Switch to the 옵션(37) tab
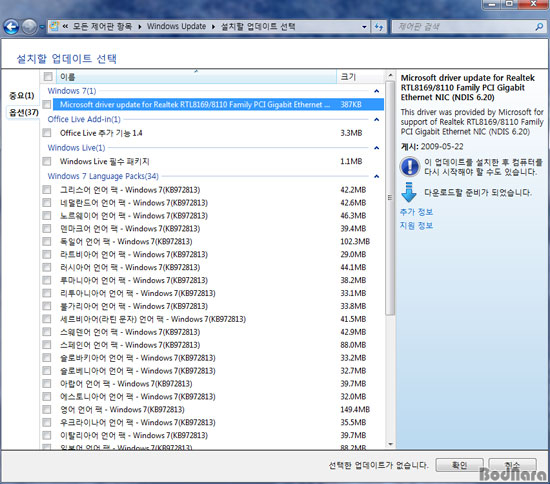This screenshot has height=484, width=550. 24,112
